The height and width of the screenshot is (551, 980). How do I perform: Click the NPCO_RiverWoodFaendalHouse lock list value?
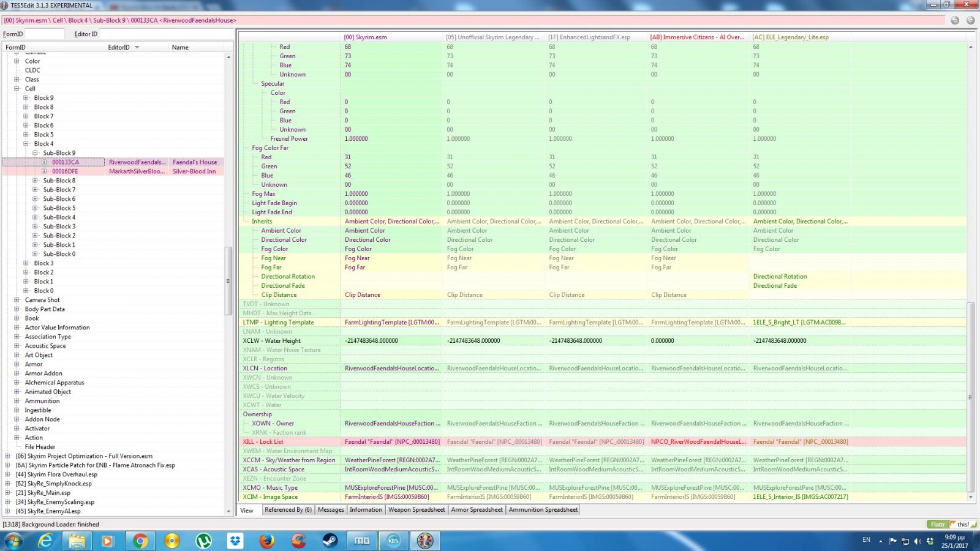(698, 441)
